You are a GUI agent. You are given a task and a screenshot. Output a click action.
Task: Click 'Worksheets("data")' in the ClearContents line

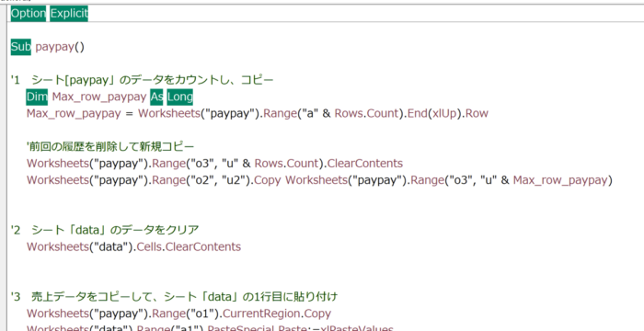click(x=80, y=246)
